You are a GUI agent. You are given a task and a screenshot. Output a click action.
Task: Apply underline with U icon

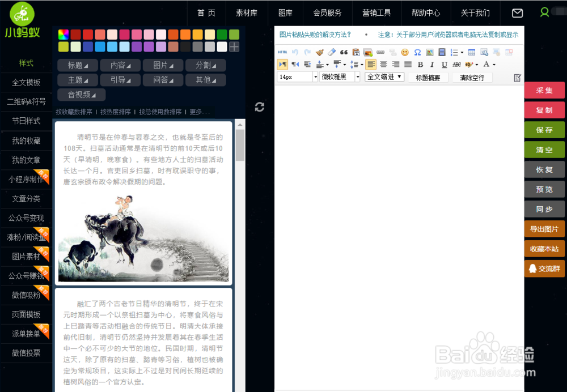pos(445,65)
